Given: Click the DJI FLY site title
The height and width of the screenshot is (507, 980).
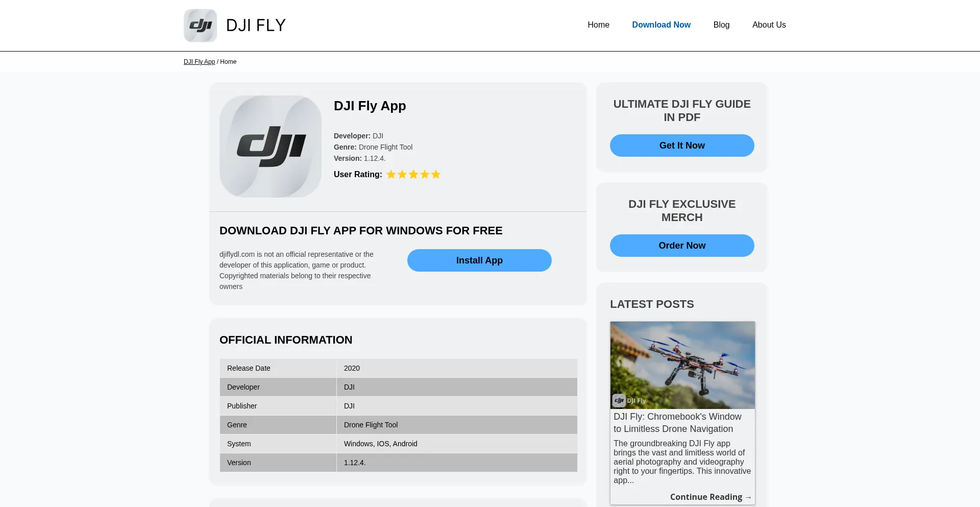Looking at the screenshot, I should (256, 26).
